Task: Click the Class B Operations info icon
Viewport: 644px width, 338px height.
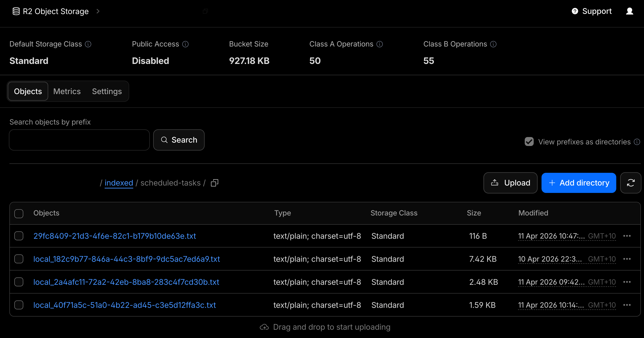Action: 493,44
